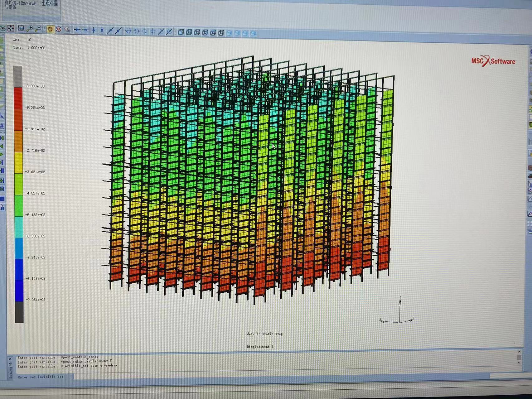This screenshot has height=399, width=532.
Task: Click the red band in contour legend
Action: pyautogui.click(x=18, y=98)
